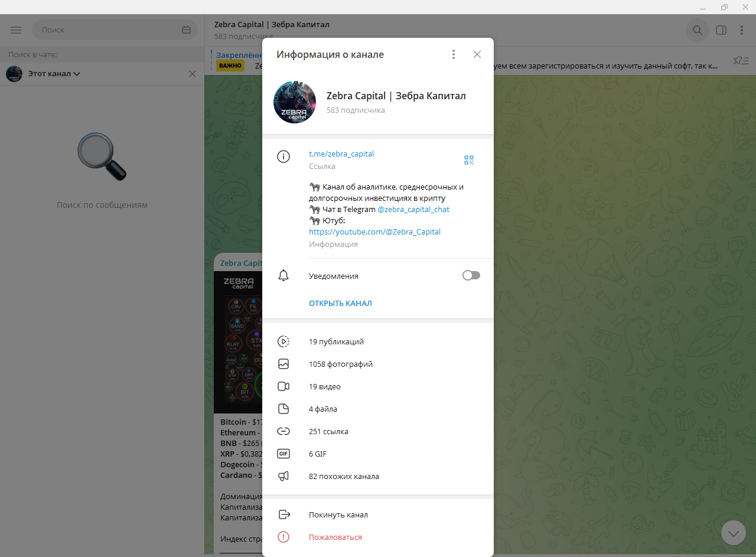Click the GIF icon
The image size is (756, 557).
pos(283,454)
